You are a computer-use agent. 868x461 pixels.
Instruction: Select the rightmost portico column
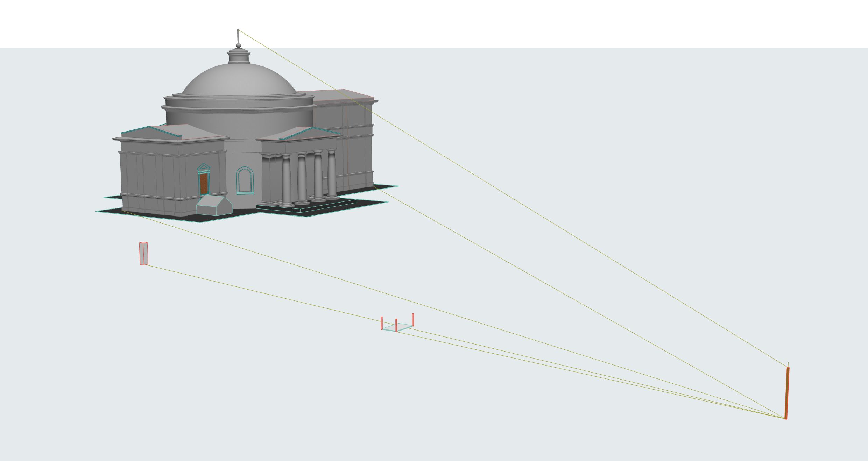pyautogui.click(x=332, y=173)
